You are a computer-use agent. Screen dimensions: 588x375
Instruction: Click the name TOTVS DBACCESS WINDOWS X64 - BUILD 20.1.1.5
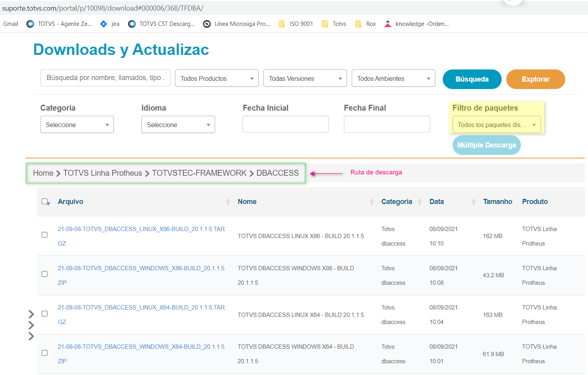point(296,354)
